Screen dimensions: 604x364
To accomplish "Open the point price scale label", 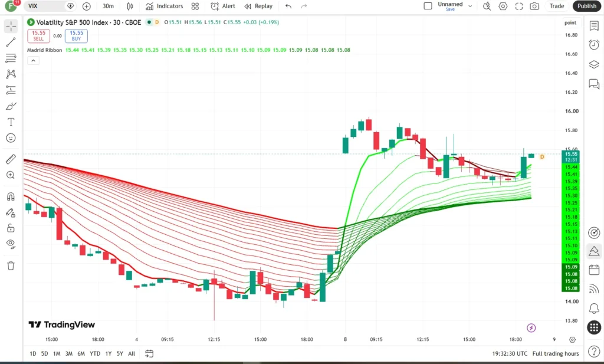I will point(570,23).
